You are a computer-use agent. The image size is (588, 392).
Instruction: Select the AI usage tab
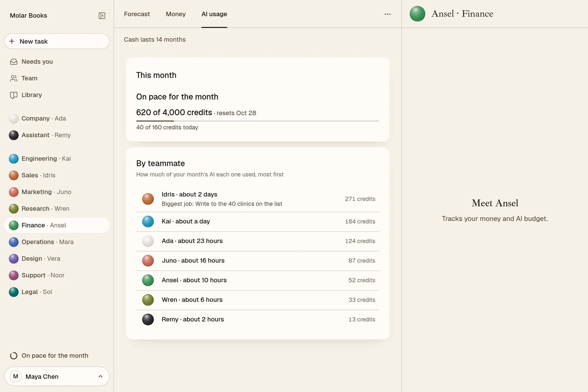[x=214, y=14]
